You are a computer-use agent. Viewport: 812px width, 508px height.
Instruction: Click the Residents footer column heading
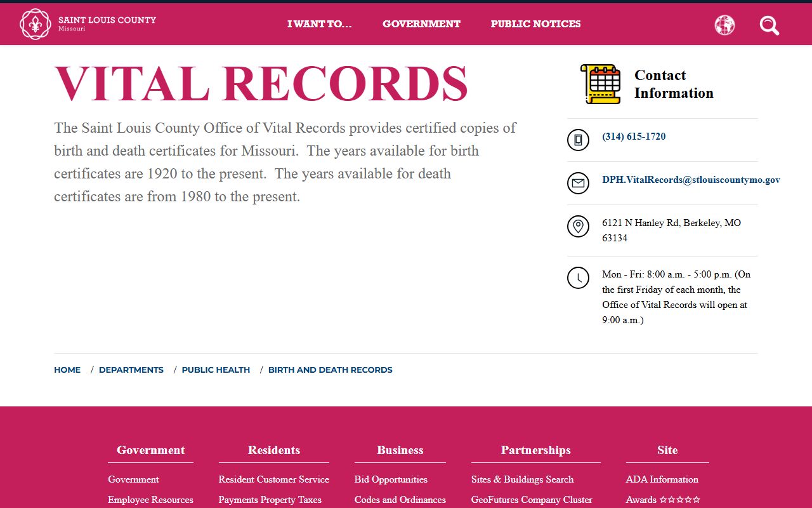[x=274, y=450]
